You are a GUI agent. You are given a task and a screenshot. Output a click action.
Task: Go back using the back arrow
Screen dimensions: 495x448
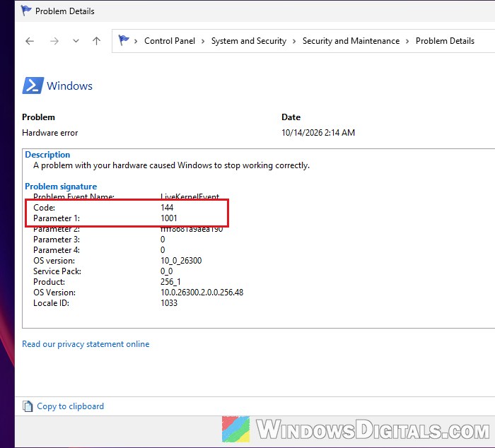30,41
